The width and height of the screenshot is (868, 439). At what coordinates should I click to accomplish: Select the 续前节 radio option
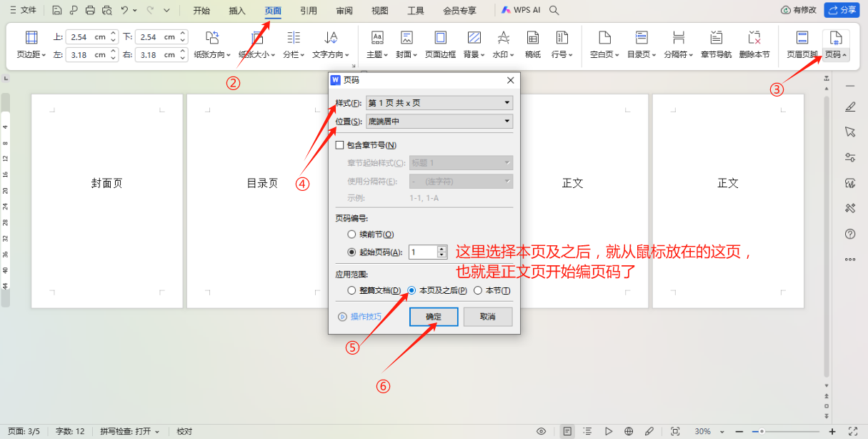tap(351, 235)
